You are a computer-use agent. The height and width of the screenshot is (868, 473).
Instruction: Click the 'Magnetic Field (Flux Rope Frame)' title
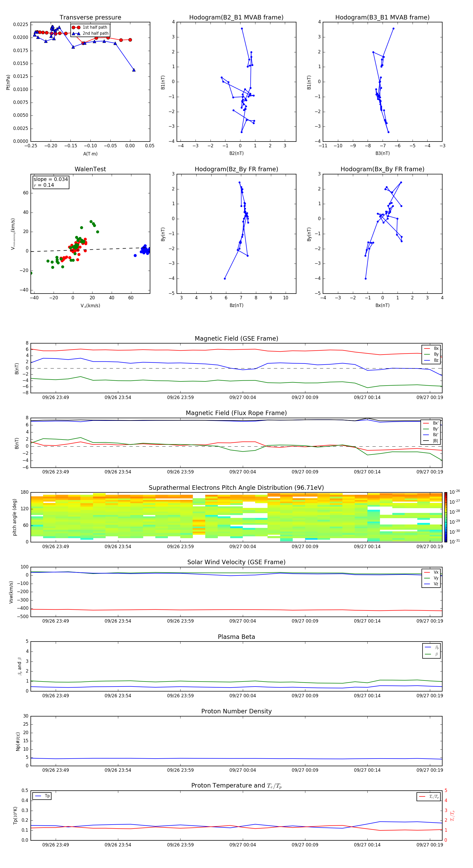tap(236, 413)
